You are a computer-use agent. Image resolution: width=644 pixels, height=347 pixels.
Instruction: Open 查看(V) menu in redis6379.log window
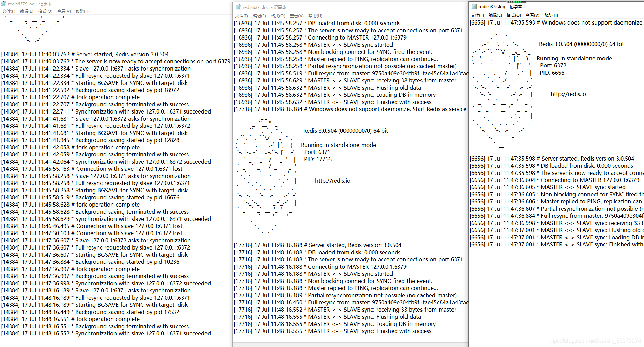point(64,11)
